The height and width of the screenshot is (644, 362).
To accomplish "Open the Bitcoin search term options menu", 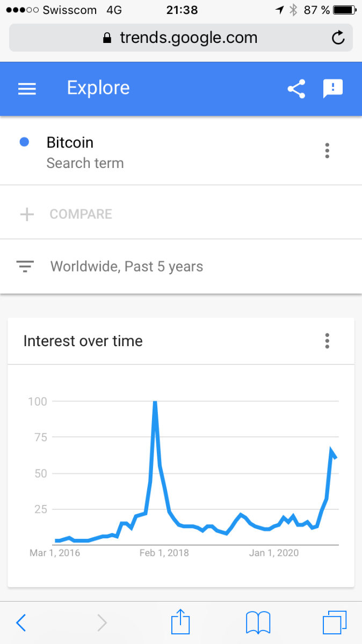I will [327, 151].
